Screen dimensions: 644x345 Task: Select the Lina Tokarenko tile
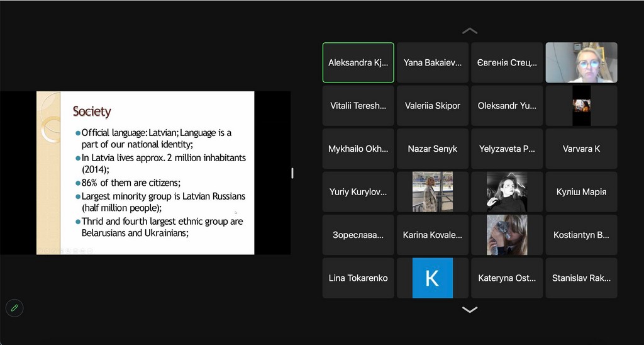coord(358,278)
